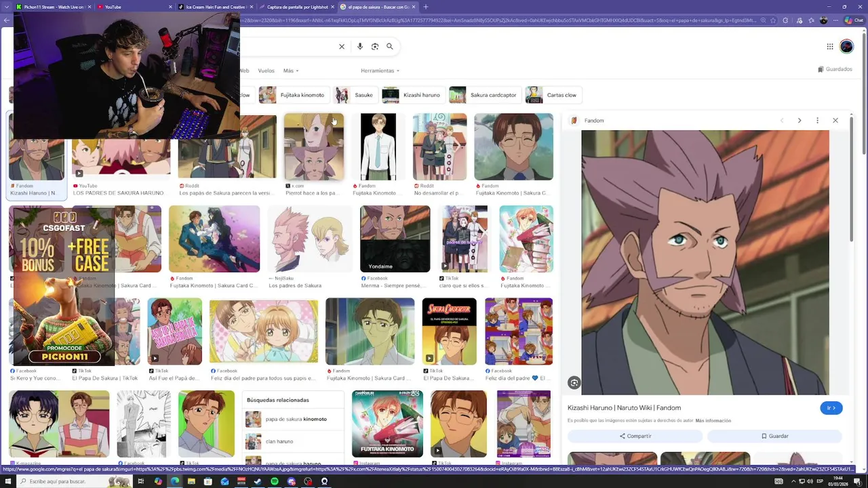Open Google Lens image search icon
Screen dimensions: 868x488
click(x=375, y=47)
